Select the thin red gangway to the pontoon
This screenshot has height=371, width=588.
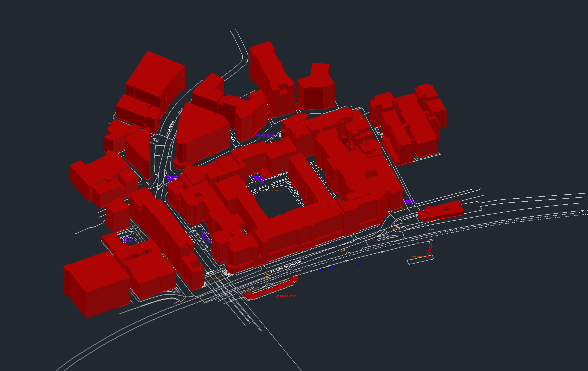pyautogui.click(x=429, y=251)
